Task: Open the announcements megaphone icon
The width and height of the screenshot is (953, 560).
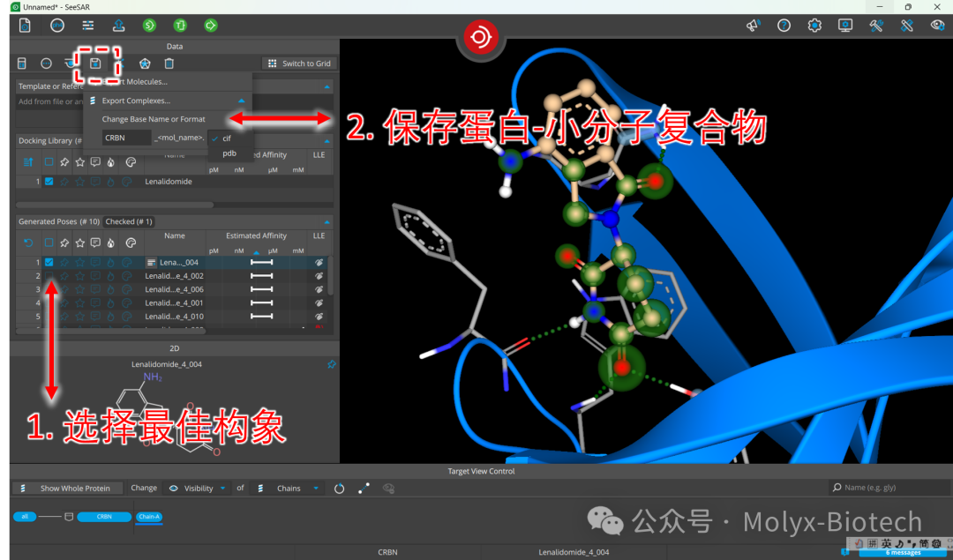Action: pyautogui.click(x=753, y=26)
